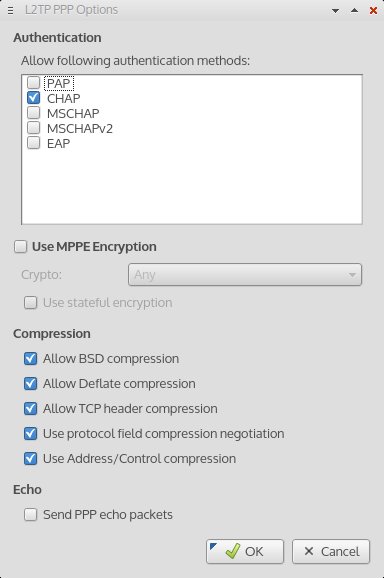Open the Crypto dropdown showing Any
Viewport: 384px width, 578px height.
pos(245,275)
